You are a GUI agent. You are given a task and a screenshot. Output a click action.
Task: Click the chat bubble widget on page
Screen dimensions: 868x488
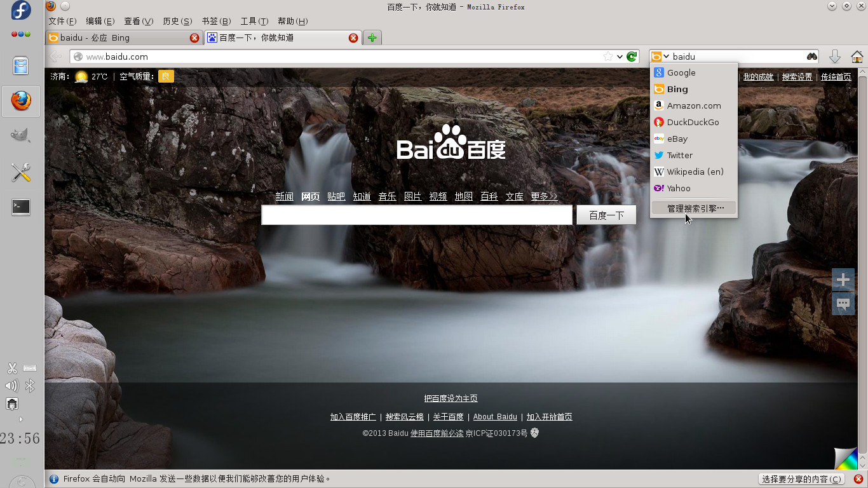pyautogui.click(x=843, y=304)
